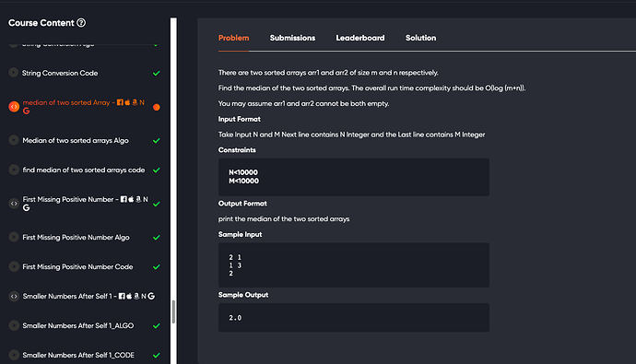The height and width of the screenshot is (364, 636).
Task: Click orange status dot for median of two sorted Array
Action: point(156,107)
